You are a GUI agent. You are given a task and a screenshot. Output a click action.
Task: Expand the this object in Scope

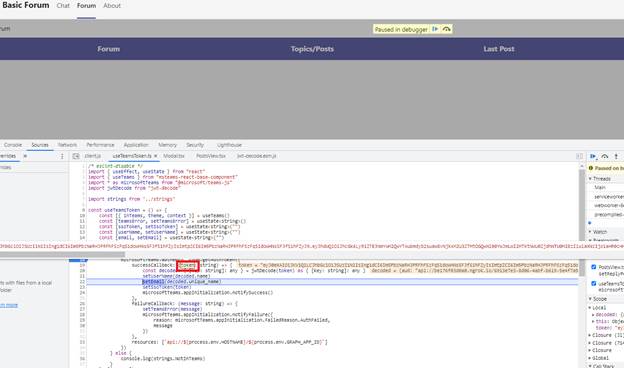593,321
